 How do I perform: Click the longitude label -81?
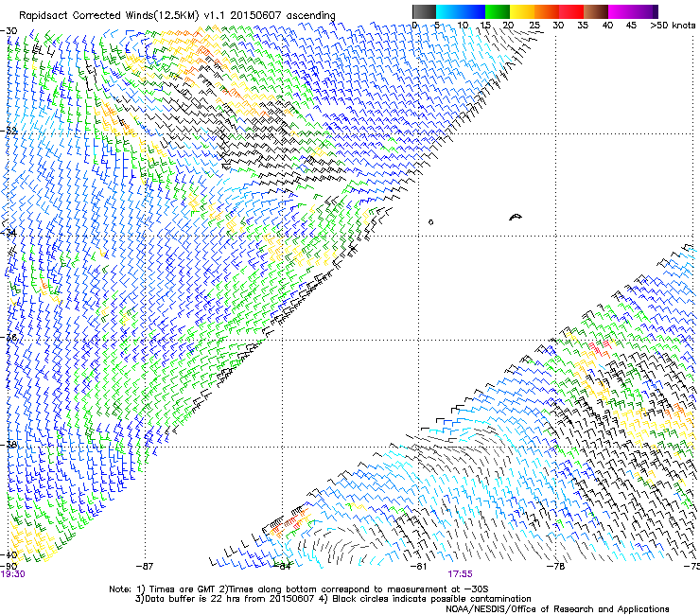(418, 567)
